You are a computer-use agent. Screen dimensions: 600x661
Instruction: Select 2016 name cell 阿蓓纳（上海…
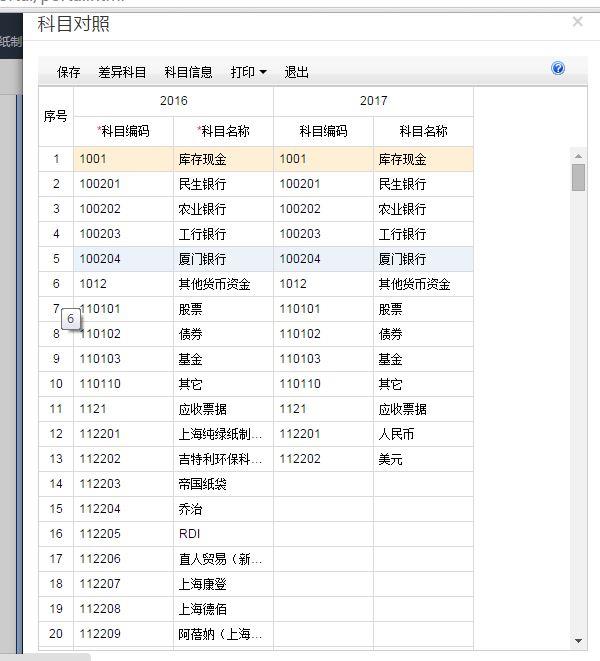223,634
